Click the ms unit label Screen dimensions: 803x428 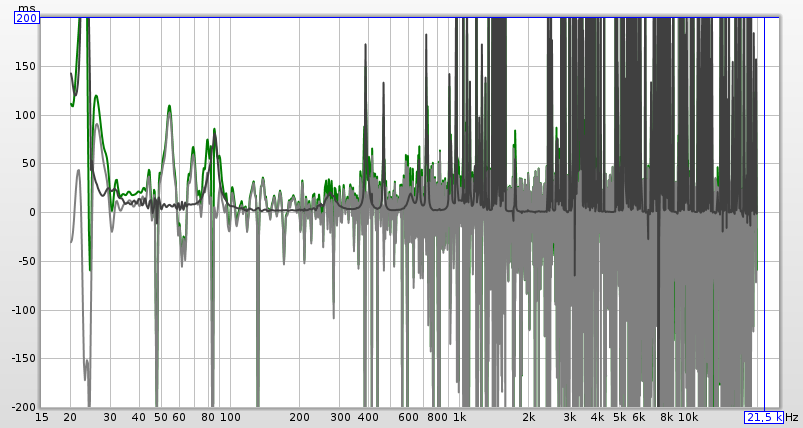[27, 8]
